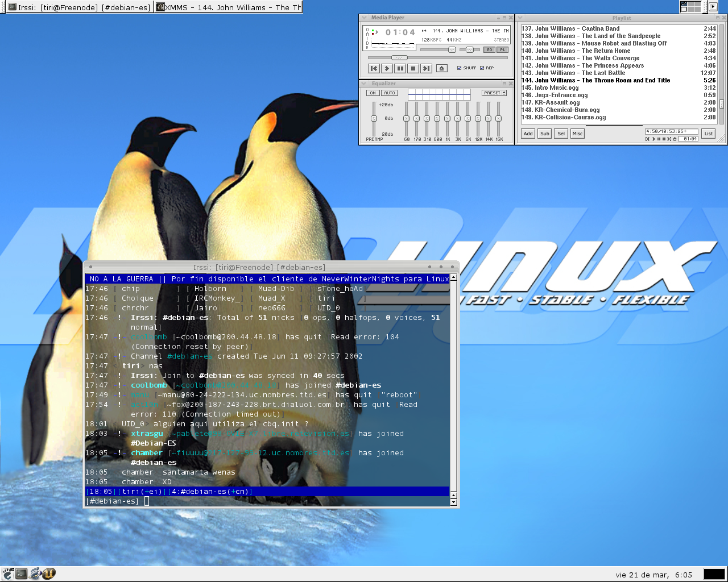Click the 6K equalizer band slider
The height and width of the screenshot is (582, 728).
[x=468, y=118]
